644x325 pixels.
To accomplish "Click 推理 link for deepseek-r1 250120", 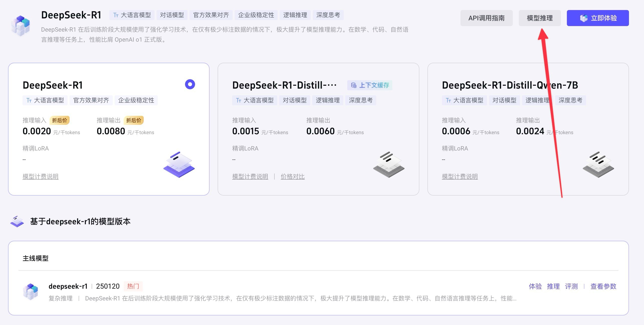I will point(553,286).
